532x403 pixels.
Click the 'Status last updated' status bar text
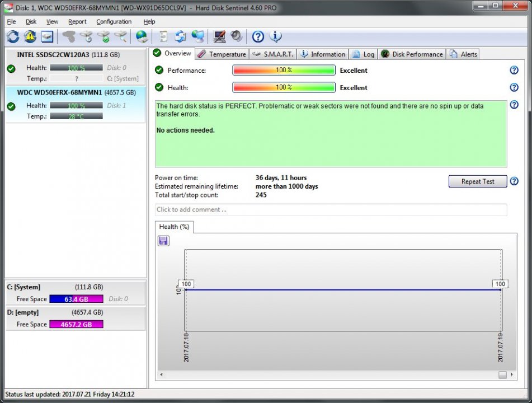click(70, 395)
